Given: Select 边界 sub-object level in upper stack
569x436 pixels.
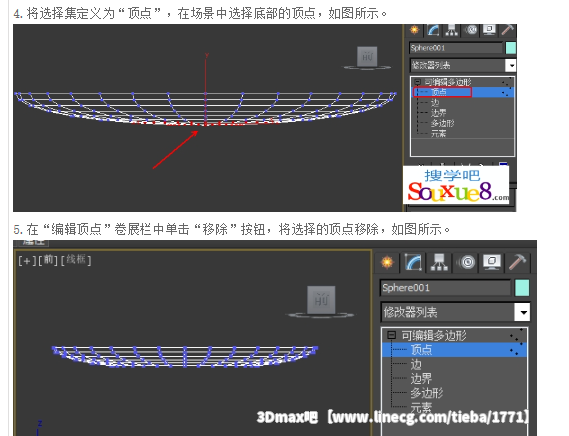Looking at the screenshot, I should [x=438, y=113].
